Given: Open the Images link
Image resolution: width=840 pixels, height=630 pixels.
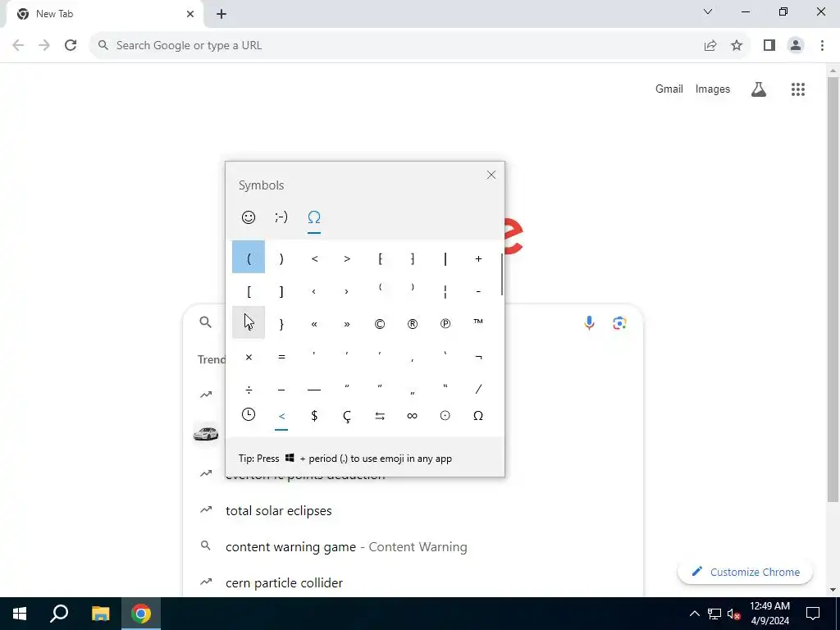Looking at the screenshot, I should click(713, 89).
